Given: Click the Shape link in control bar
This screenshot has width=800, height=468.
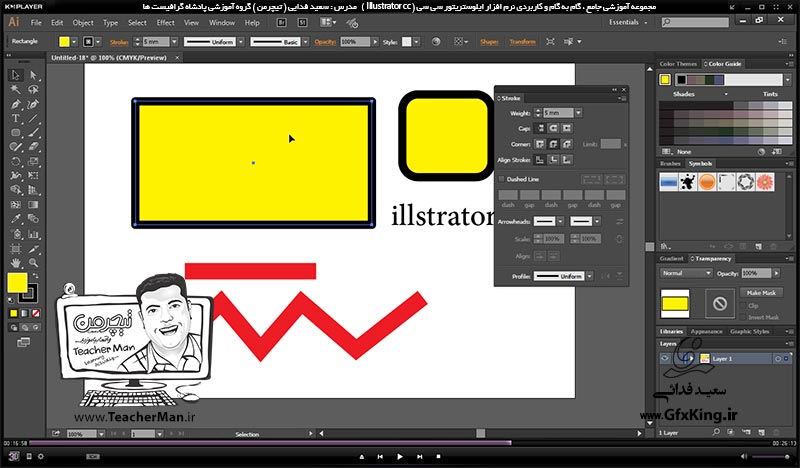Looking at the screenshot, I should point(489,42).
